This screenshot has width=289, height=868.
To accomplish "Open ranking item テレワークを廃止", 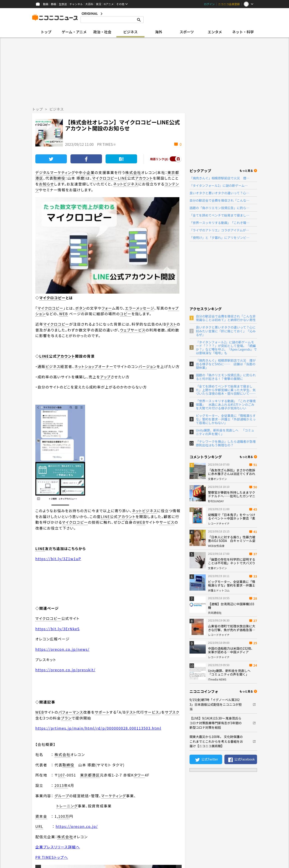I will pyautogui.click(x=226, y=443).
